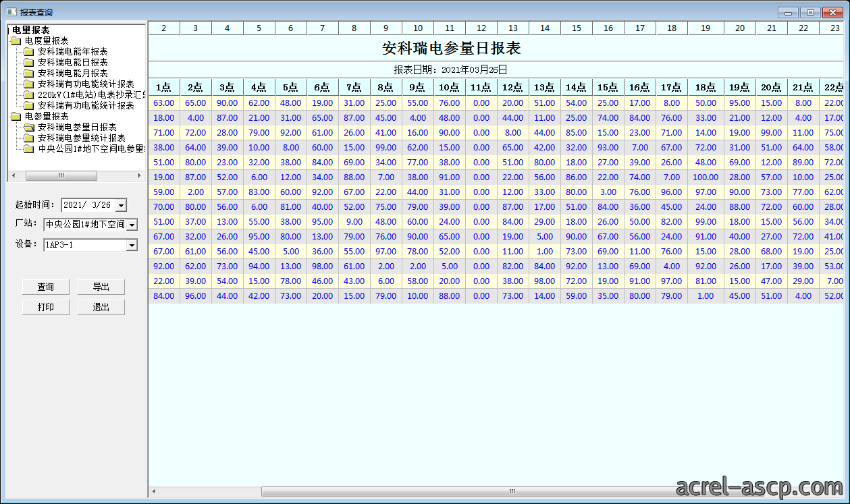Click the 退出 button

pos(101,307)
